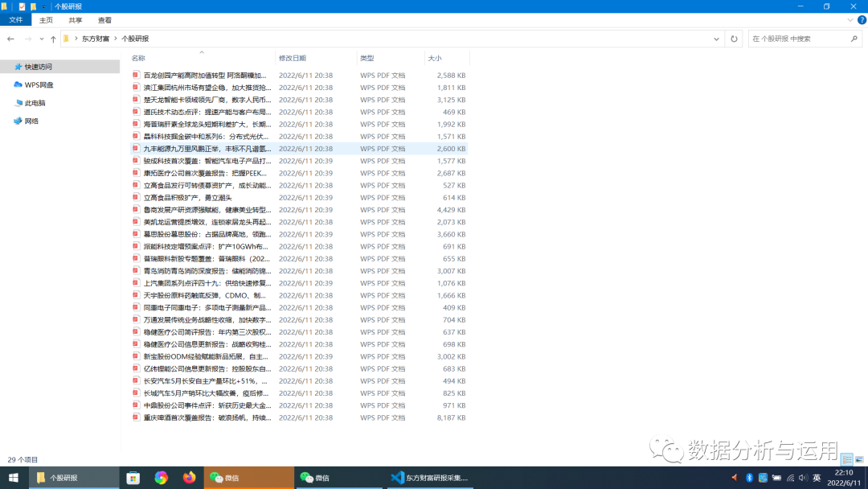Expand the ribbon with the chevron
Viewport: 868px width, 489px height.
[850, 20]
